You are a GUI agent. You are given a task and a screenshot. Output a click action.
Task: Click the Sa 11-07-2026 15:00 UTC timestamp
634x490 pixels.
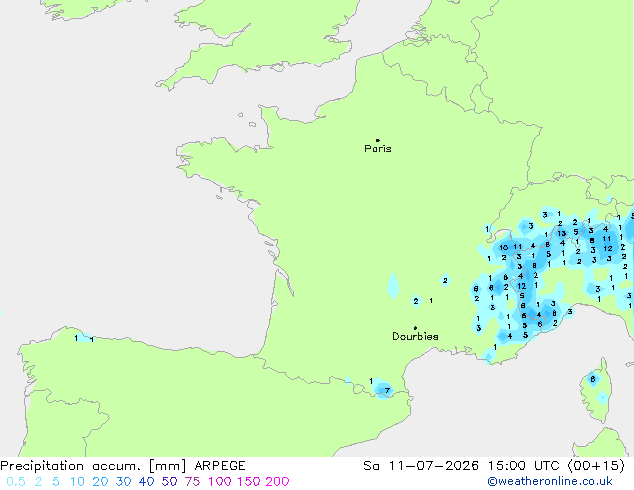click(494, 466)
